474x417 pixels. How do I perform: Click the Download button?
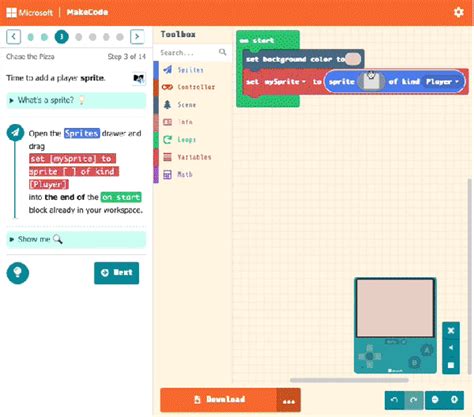[x=219, y=399]
